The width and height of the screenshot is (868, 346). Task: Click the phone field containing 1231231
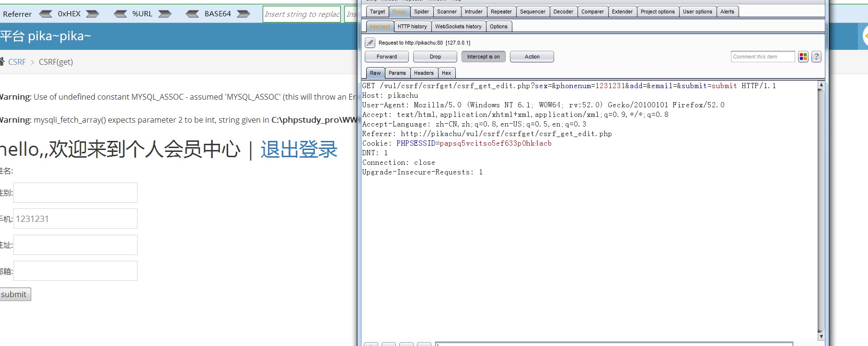tap(75, 219)
